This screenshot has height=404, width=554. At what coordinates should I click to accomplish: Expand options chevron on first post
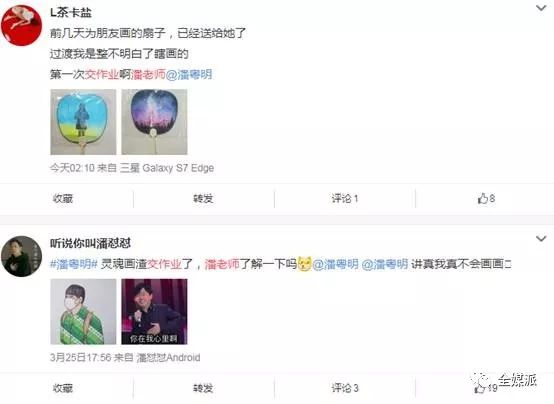(x=541, y=8)
